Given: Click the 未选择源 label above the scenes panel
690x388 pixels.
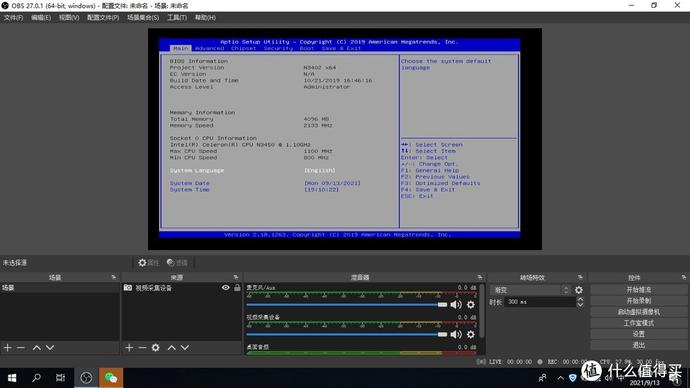Looking at the screenshot, I should point(15,263).
